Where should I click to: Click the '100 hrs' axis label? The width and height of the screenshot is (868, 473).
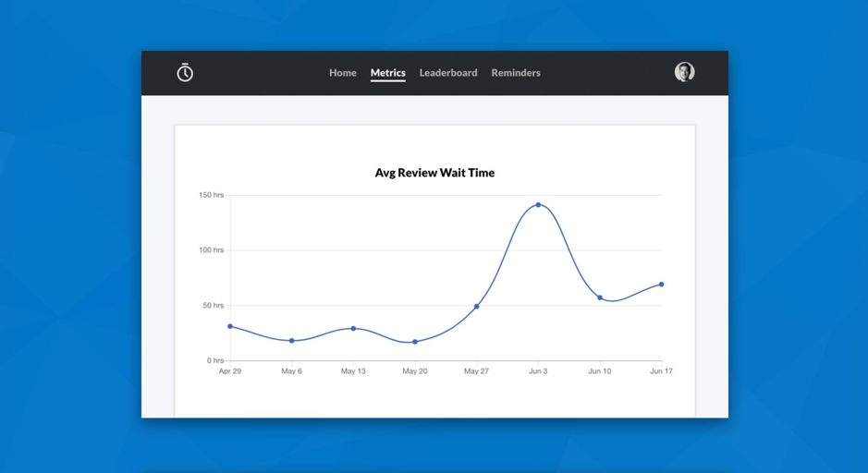point(212,250)
